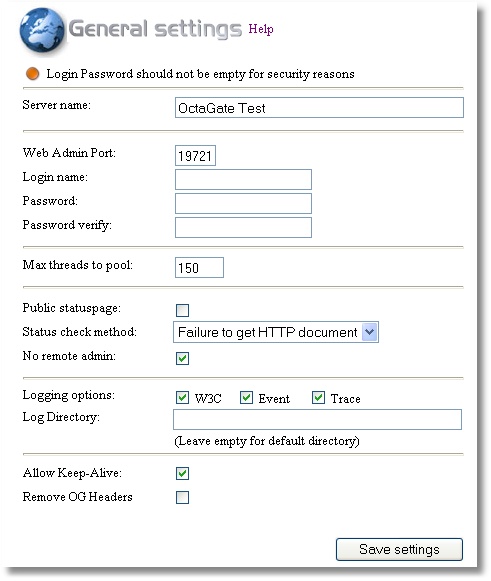Select the Failure to get HTTP document combo box
Image resolution: width=491 pixels, height=581 pixels.
276,332
